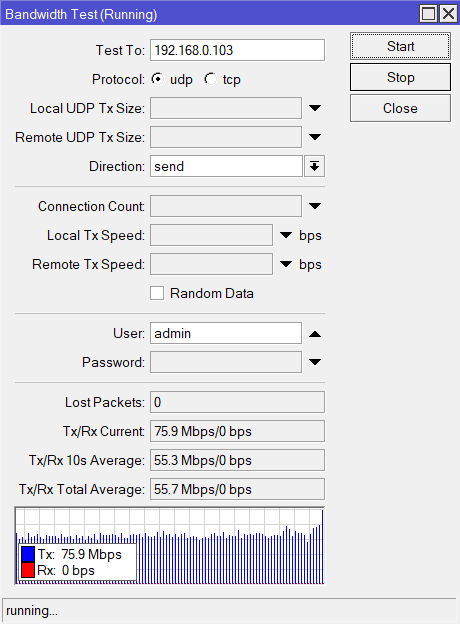Expand the Local Tx Speed arrow

point(286,235)
